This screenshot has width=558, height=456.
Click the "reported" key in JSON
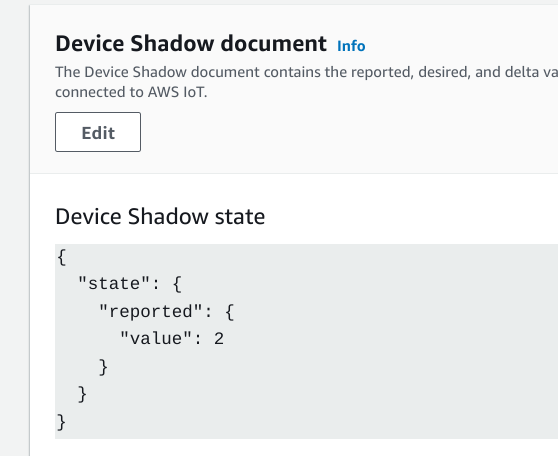tap(151, 311)
